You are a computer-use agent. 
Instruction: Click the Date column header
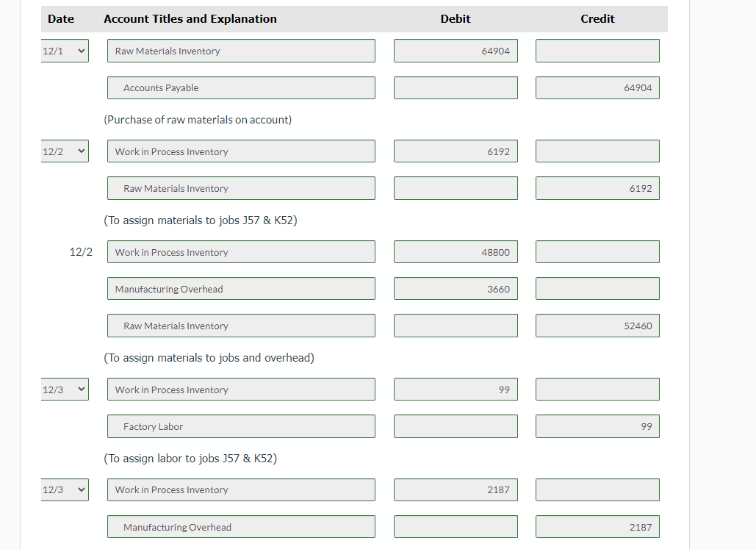pos(61,19)
